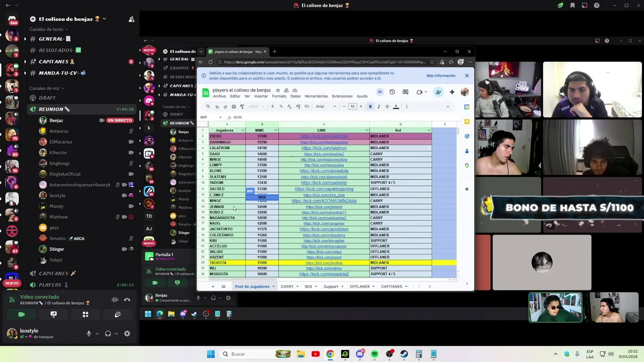This screenshot has height=362, width=644.
Task: Open version history clock icon
Action: [392, 92]
